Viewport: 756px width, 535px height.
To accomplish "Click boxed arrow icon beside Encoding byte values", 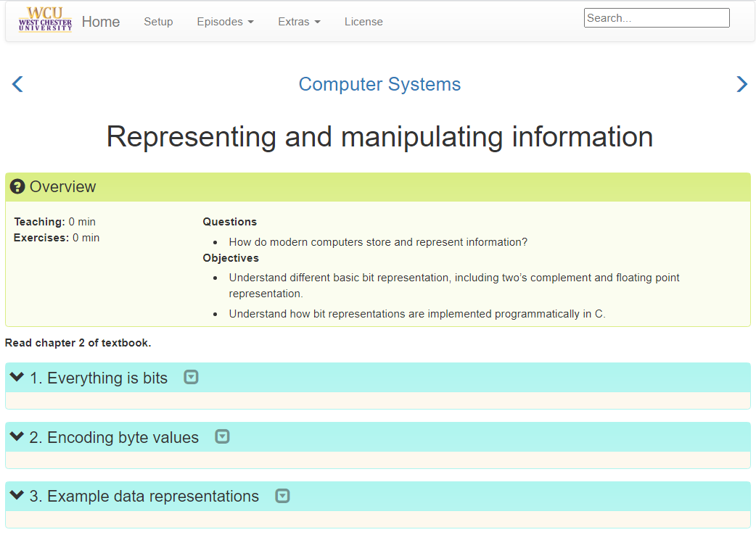I will point(222,436).
